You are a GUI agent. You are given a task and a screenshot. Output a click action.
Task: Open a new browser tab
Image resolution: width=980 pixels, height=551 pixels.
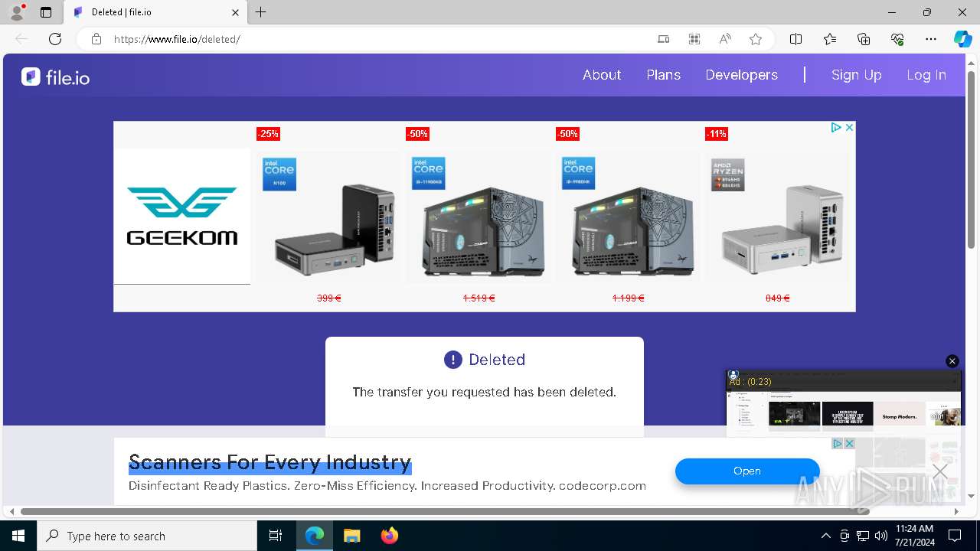pyautogui.click(x=261, y=12)
